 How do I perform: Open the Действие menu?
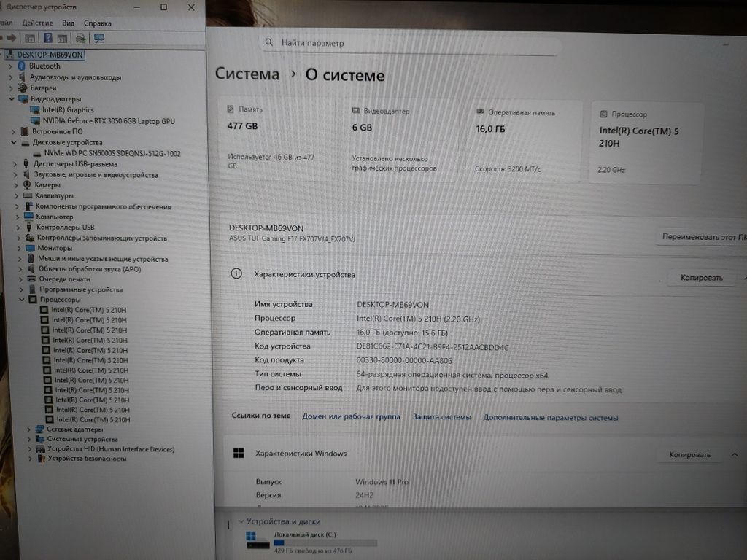pyautogui.click(x=37, y=23)
